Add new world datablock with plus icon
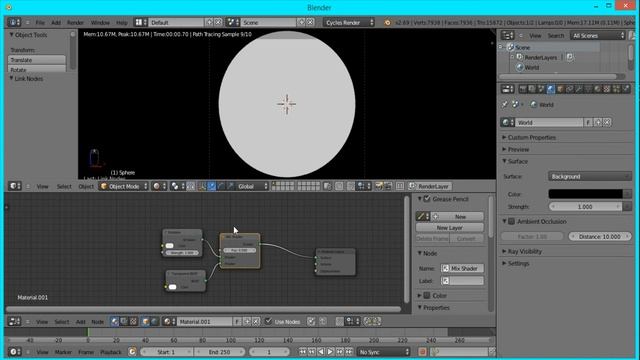 click(598, 122)
